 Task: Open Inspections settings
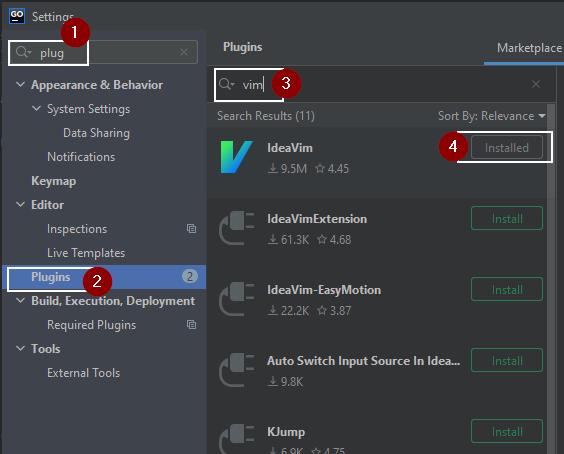77,229
